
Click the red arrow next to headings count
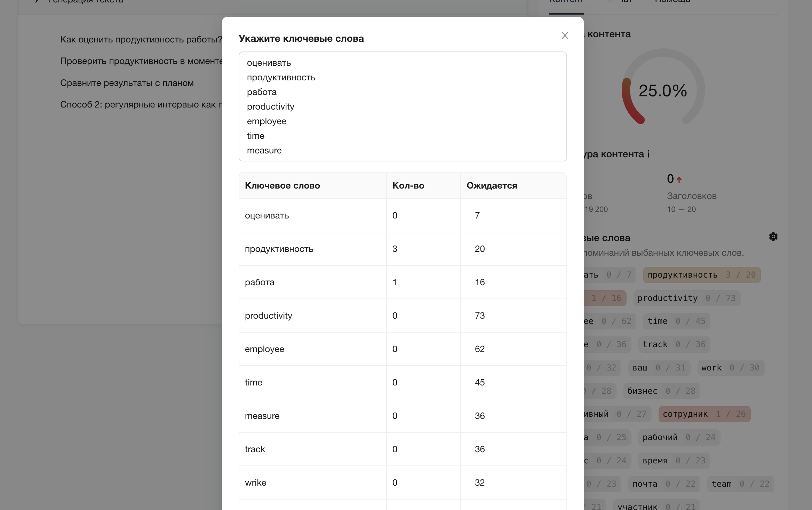coord(679,180)
